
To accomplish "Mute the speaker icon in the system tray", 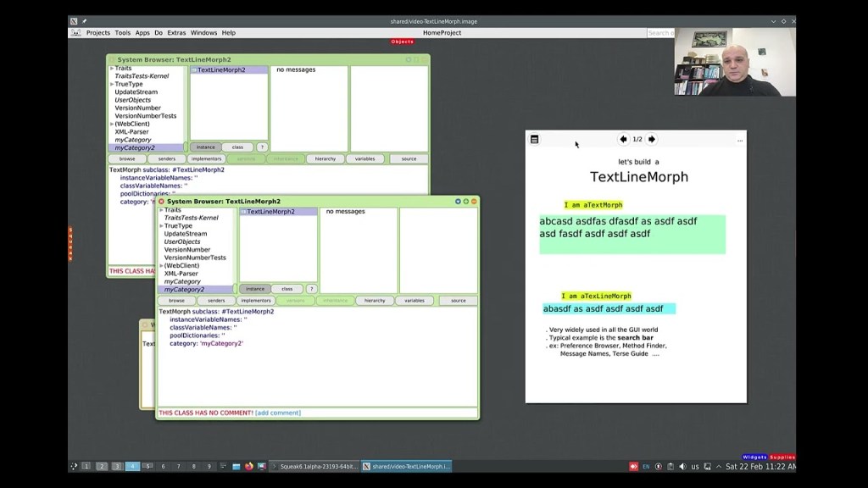I will pos(682,466).
